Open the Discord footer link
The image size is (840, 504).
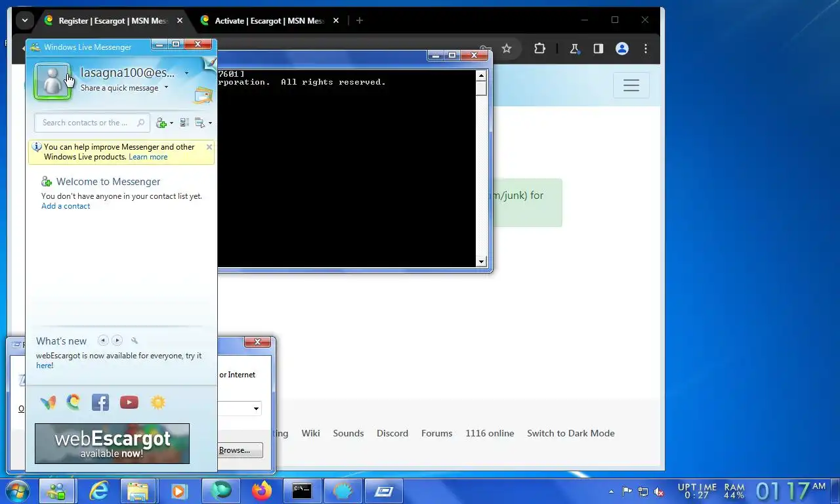pos(392,433)
